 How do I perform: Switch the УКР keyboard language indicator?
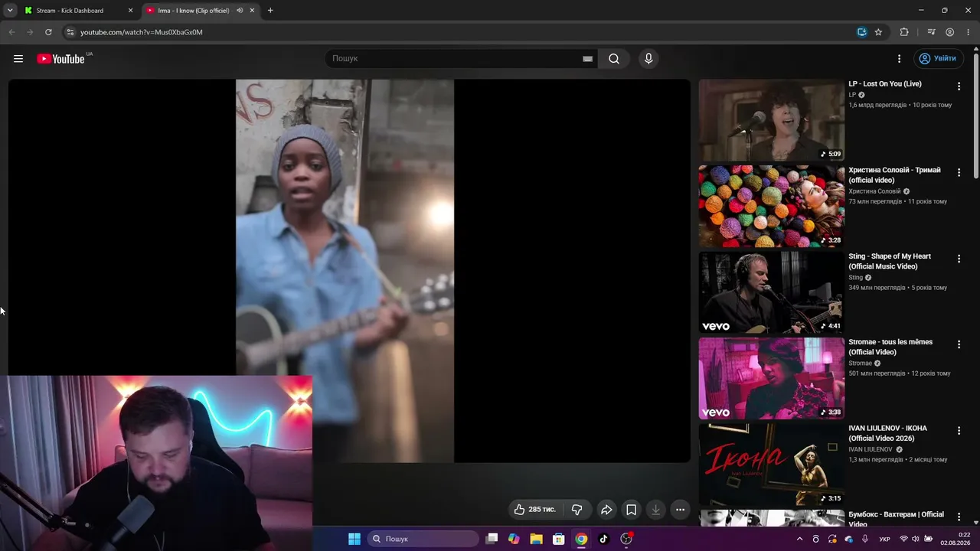pos(885,539)
